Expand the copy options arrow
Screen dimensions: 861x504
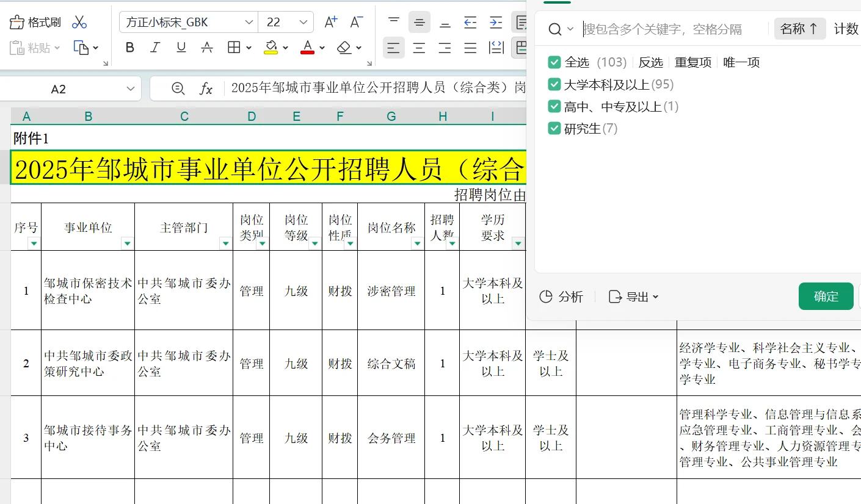pyautogui.click(x=96, y=48)
